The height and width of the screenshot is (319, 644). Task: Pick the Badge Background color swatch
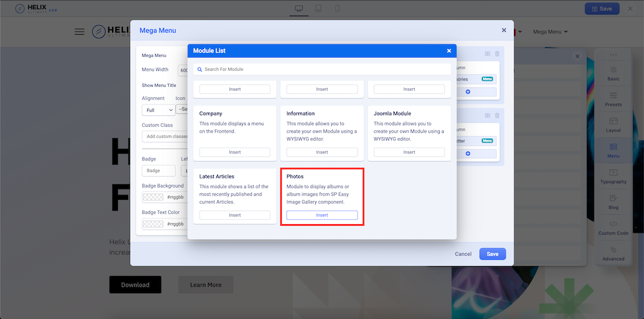tap(153, 198)
